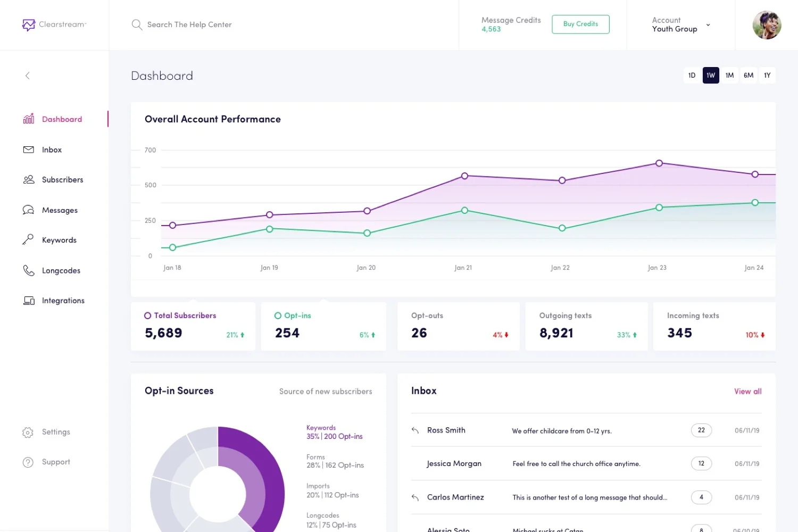
Task: Open Dashboard in the sidebar menu
Action: coord(62,119)
